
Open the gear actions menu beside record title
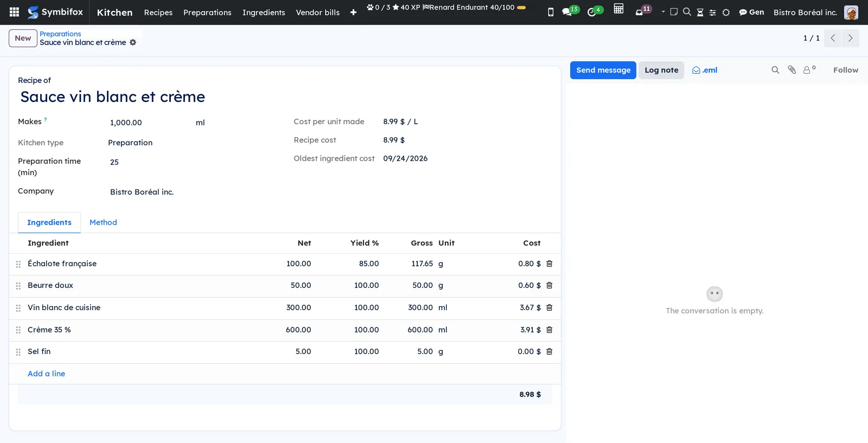click(x=133, y=42)
